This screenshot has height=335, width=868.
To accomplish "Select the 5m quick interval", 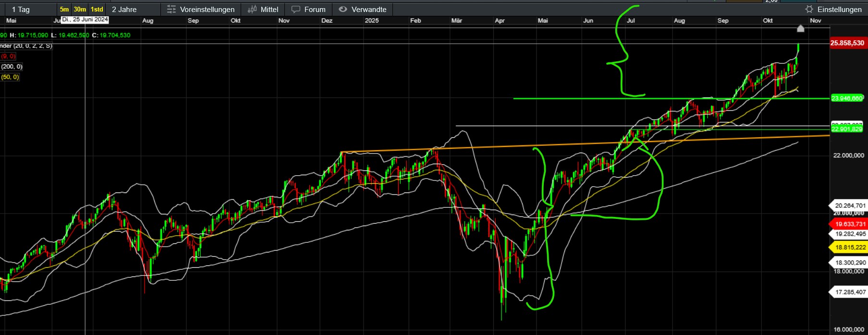I will 64,10.
